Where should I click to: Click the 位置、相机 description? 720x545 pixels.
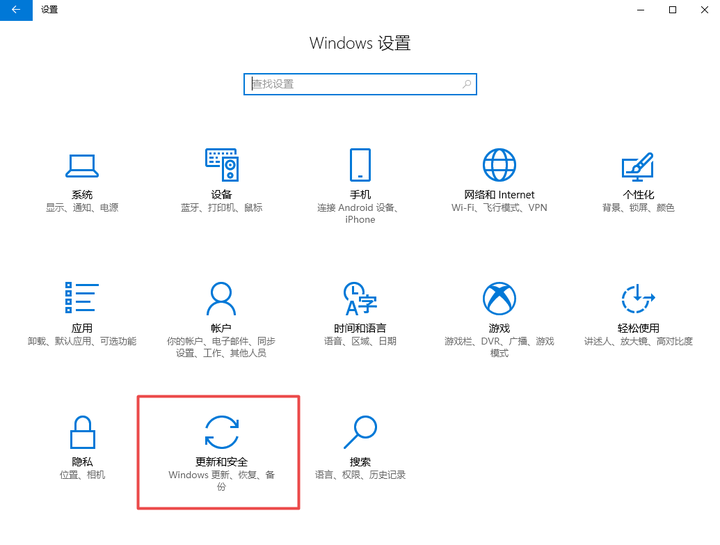click(82, 475)
